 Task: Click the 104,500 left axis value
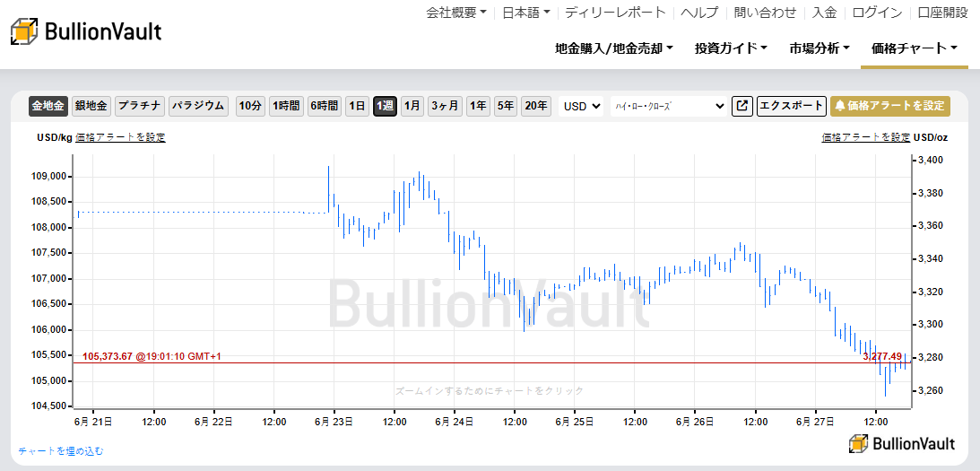point(48,406)
